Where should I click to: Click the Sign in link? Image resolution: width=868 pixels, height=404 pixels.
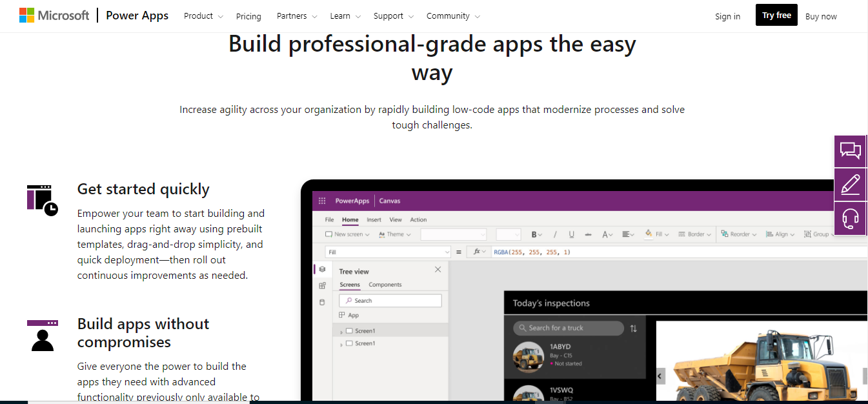pyautogui.click(x=727, y=16)
